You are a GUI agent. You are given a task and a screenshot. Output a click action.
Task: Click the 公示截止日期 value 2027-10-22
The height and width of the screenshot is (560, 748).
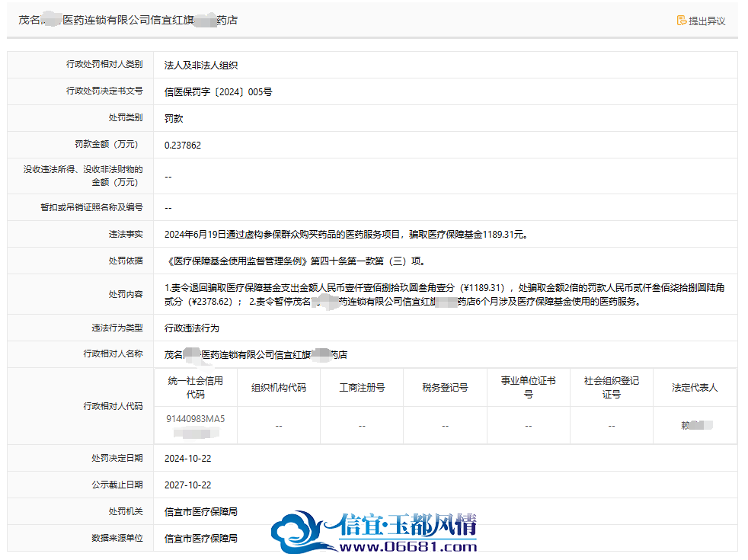188,485
